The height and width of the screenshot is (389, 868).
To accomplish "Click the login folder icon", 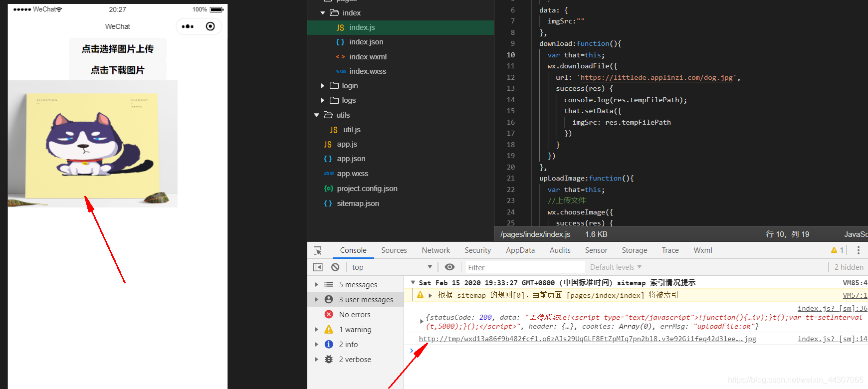I will click(334, 86).
